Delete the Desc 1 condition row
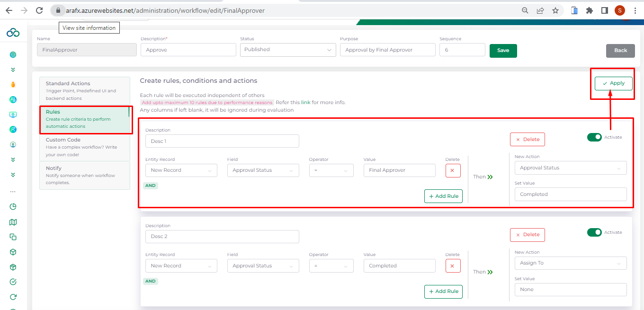Viewport: 644px width, 310px height. click(453, 170)
